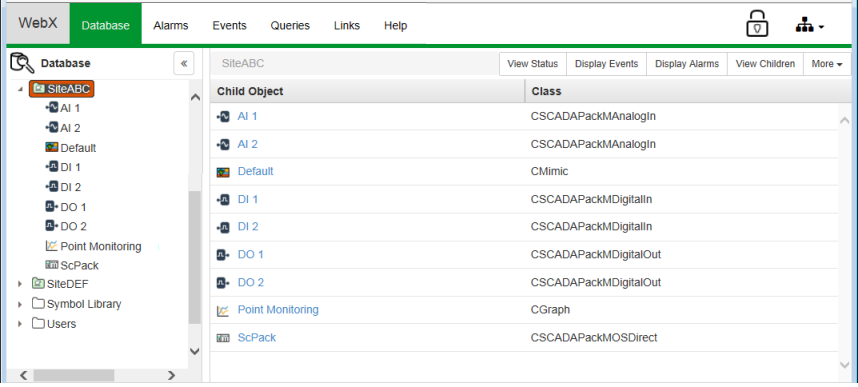Open the Alarms menu
Viewport: 858px width, 387px height.
171,26
